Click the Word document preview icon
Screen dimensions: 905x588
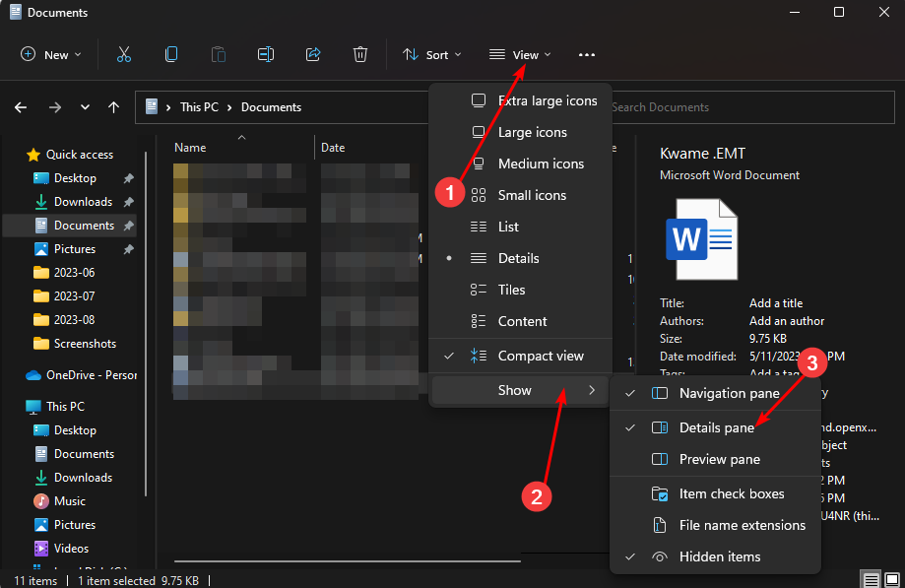701,239
